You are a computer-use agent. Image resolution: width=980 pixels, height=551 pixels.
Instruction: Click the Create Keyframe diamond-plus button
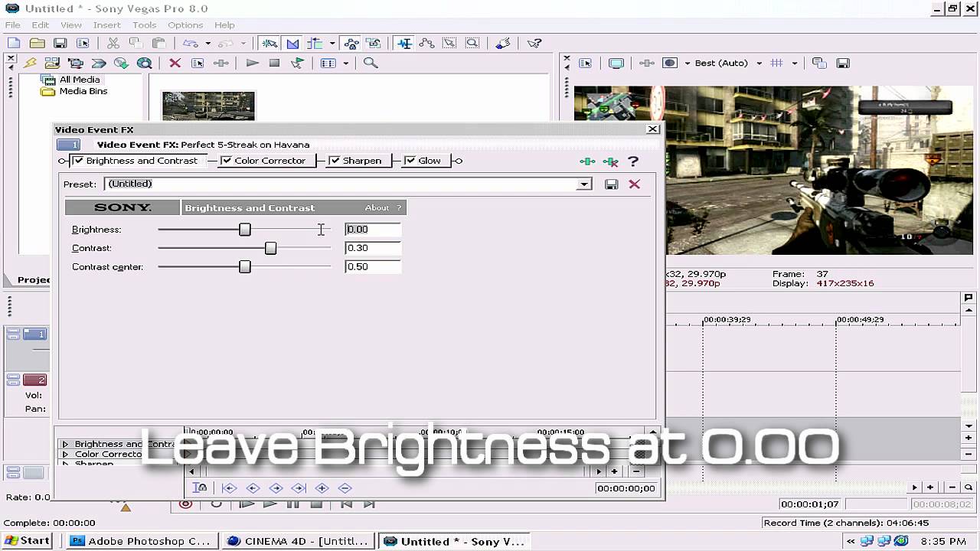tap(322, 488)
